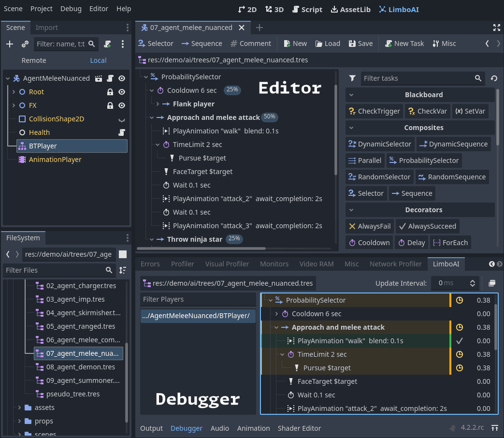Click the Filter Players input field
The height and width of the screenshot is (438, 504).
point(198,299)
